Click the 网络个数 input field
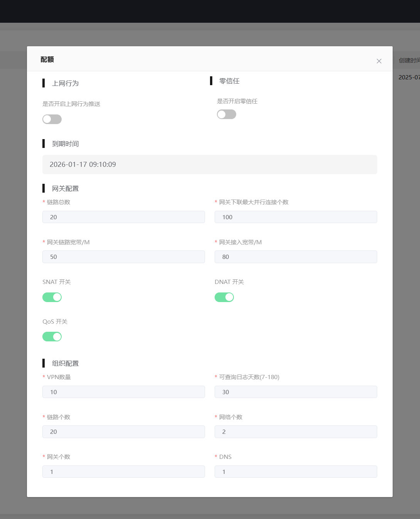The image size is (420, 519). coord(296,432)
